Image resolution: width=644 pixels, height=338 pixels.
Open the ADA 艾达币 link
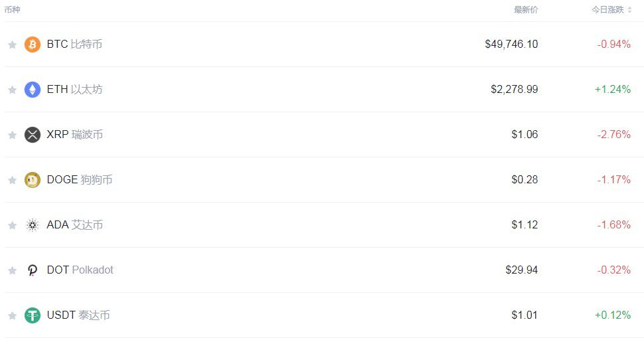[74, 225]
